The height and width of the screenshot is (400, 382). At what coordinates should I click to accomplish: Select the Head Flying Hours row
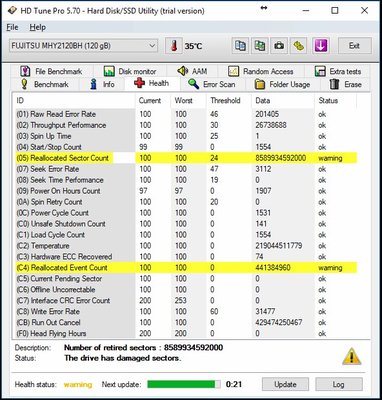pyautogui.click(x=185, y=333)
